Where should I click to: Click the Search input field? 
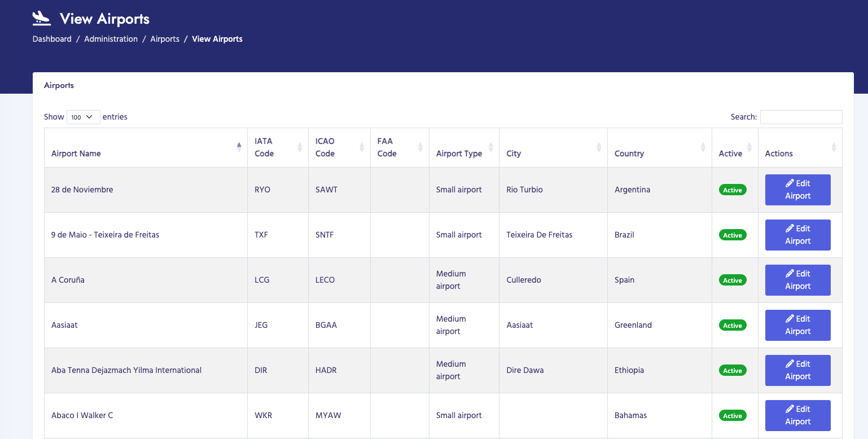click(801, 117)
